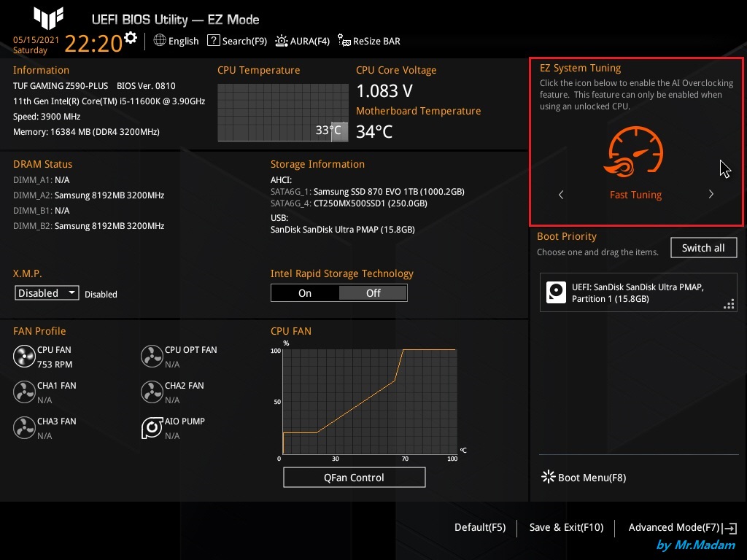Click the CPU temperature graph
747x560 pixels.
point(283,112)
